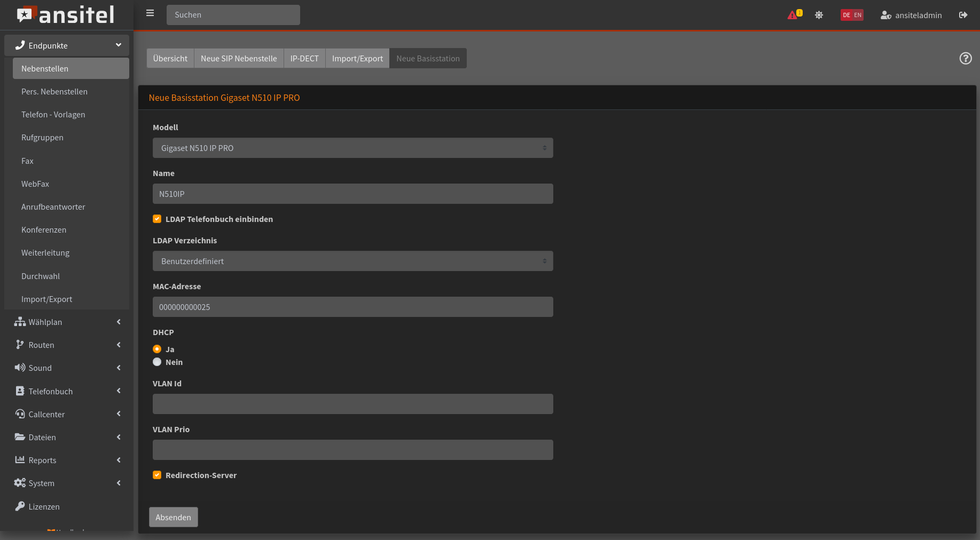Open the Modell dropdown
Image resolution: width=980 pixels, height=540 pixels.
[352, 148]
